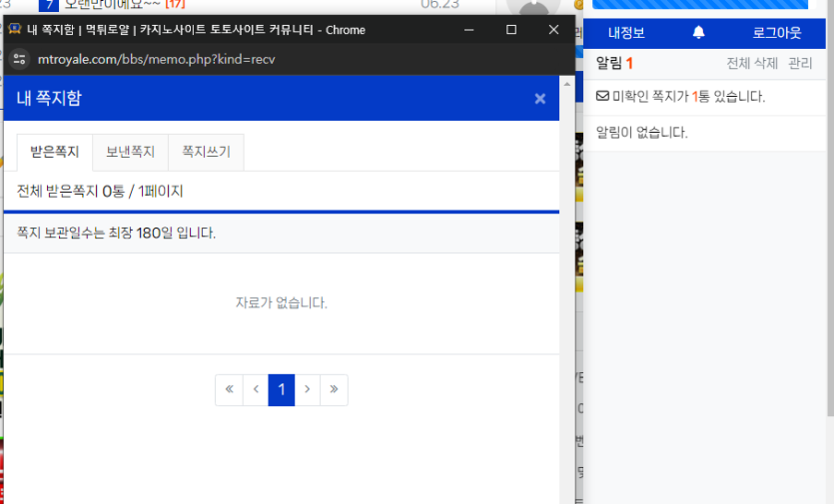Image resolution: width=834 pixels, height=504 pixels.
Task: Click the notification bell icon
Action: [x=698, y=33]
